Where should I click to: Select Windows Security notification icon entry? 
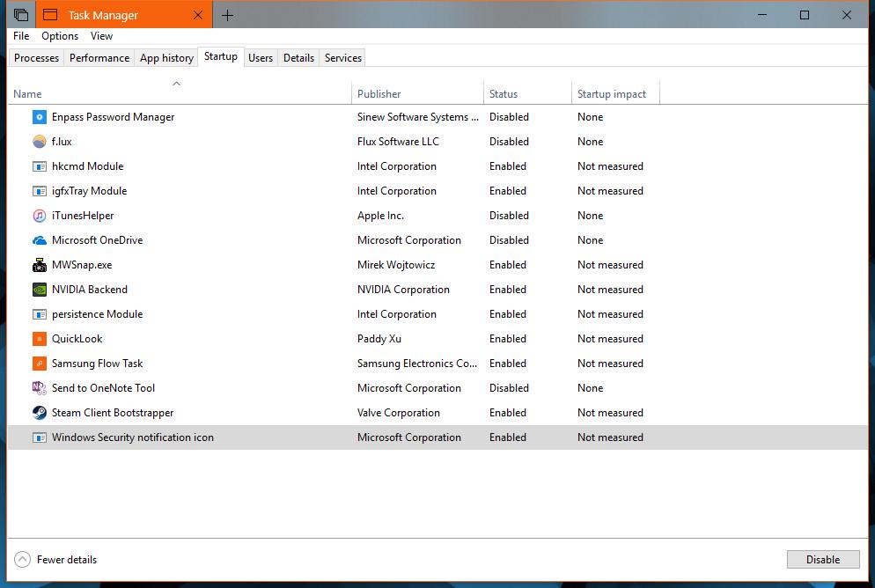133,437
